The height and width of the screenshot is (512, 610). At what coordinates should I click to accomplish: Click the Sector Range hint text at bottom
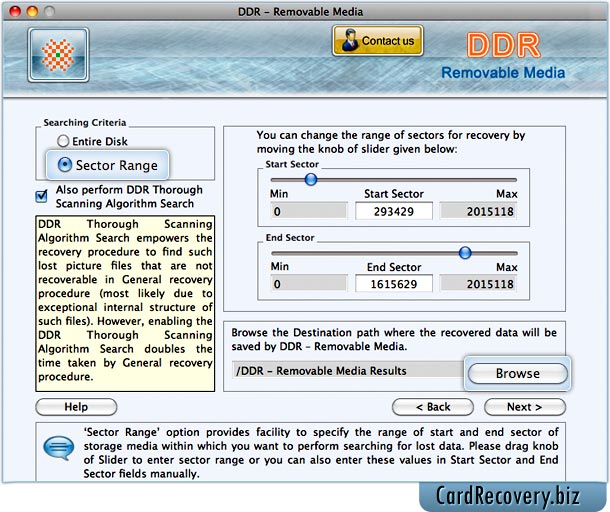tap(321, 452)
